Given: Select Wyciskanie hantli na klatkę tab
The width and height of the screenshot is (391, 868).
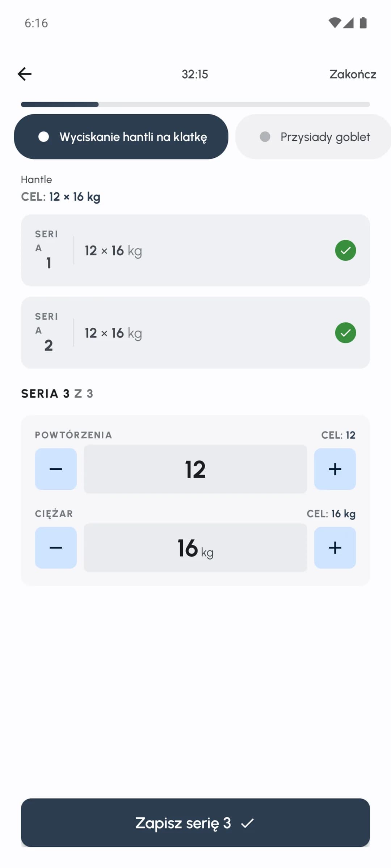Looking at the screenshot, I should [121, 137].
